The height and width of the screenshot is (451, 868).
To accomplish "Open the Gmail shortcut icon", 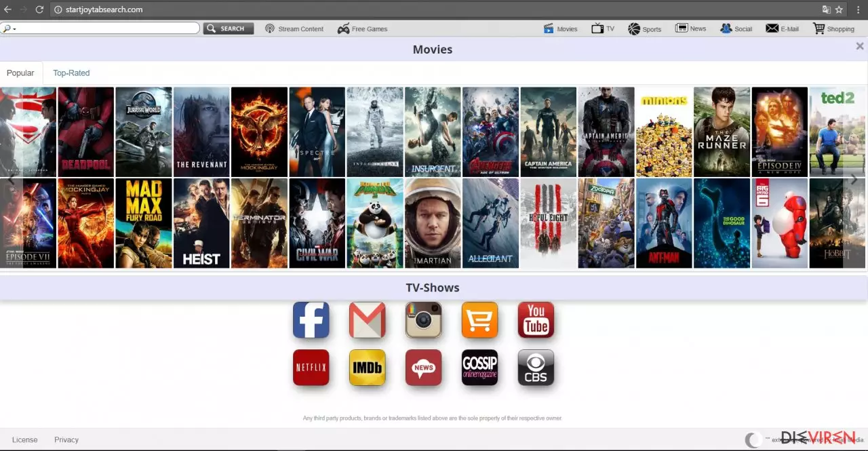I will click(x=367, y=319).
